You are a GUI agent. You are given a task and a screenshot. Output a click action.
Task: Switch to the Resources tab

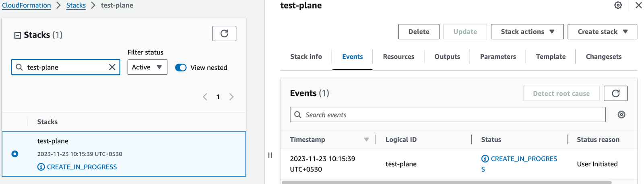[x=398, y=56]
